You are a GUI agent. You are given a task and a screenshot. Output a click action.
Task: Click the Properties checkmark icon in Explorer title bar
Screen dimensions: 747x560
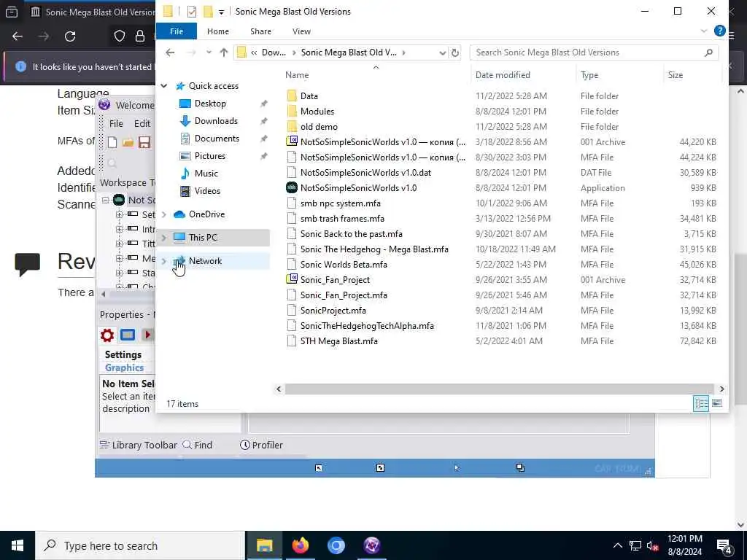pyautogui.click(x=192, y=12)
